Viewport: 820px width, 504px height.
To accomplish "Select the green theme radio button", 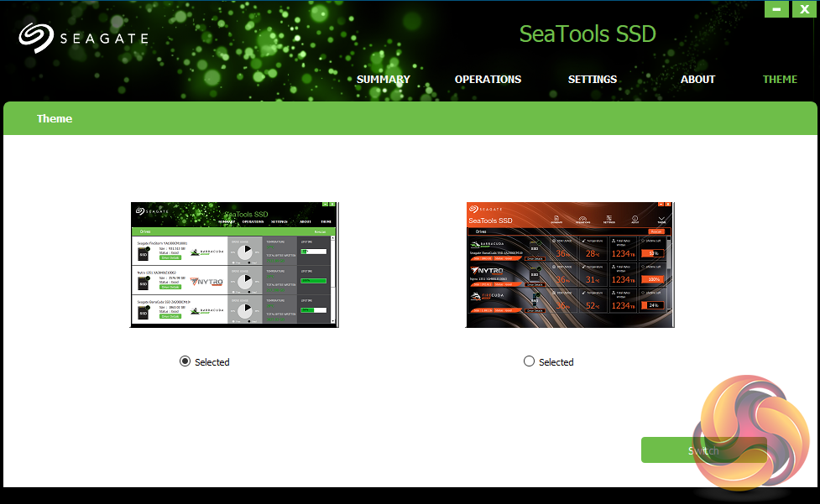I will coord(185,361).
